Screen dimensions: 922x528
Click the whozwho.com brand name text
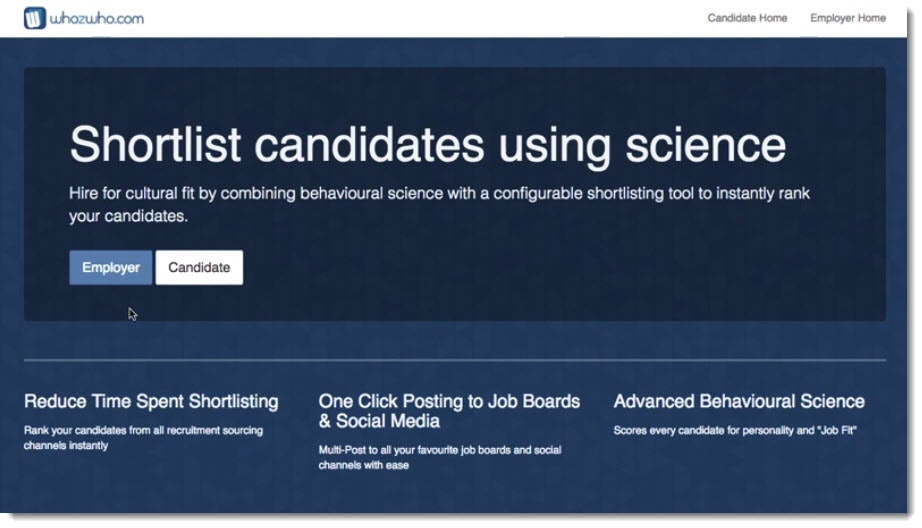[x=96, y=18]
